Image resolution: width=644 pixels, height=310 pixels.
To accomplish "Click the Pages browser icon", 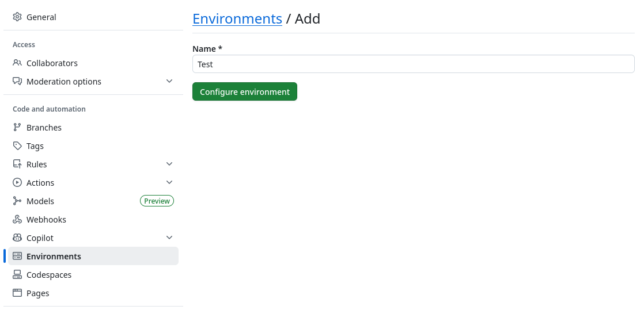I will click(x=17, y=293).
